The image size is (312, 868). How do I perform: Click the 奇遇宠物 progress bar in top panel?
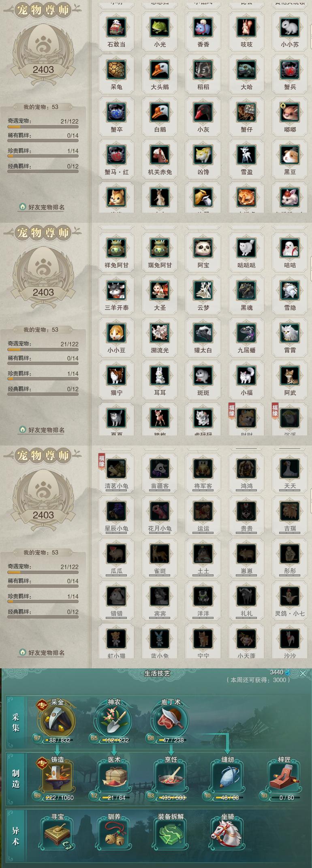click(x=43, y=127)
